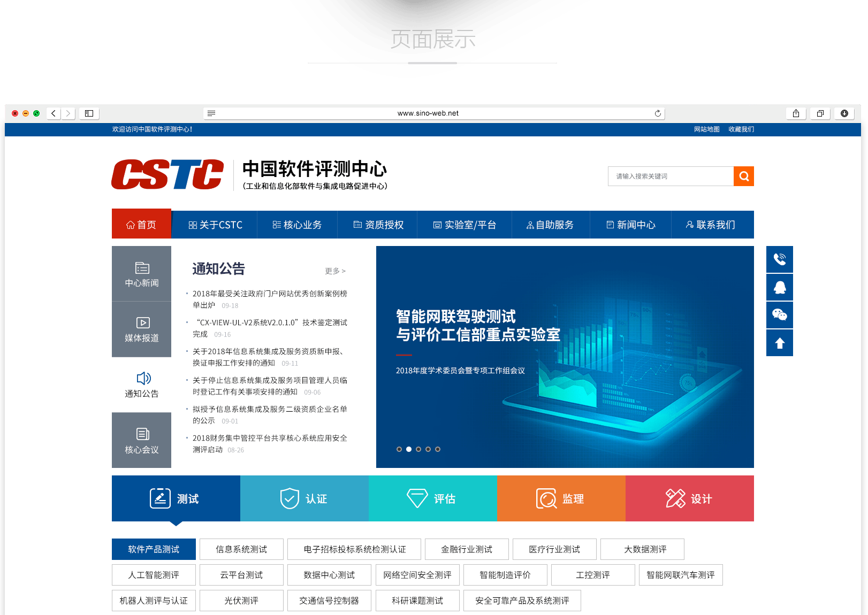Open the 网站地图 link in top bar

click(x=706, y=129)
